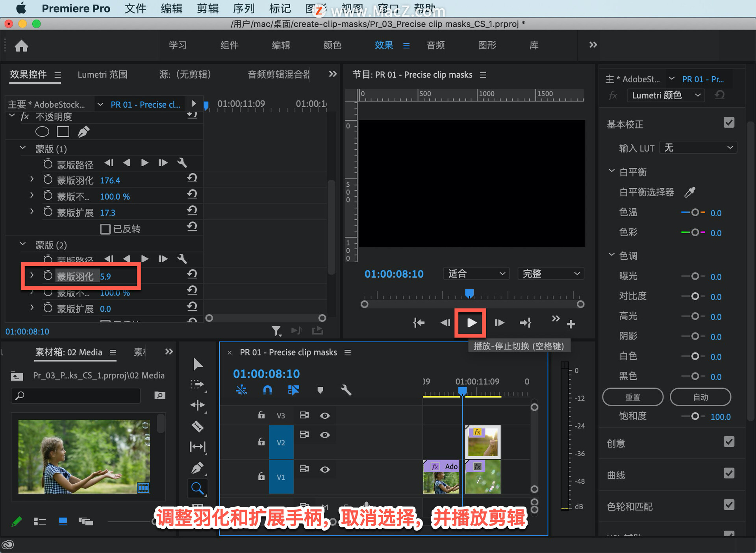Expand 蒙版羽化 176.4 property
The image size is (756, 553).
[32, 179]
